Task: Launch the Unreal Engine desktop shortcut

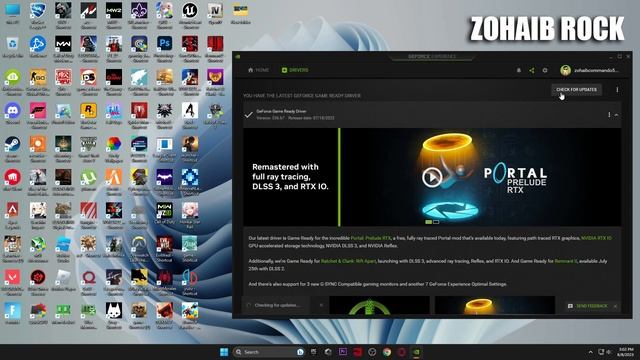Action: click(190, 15)
